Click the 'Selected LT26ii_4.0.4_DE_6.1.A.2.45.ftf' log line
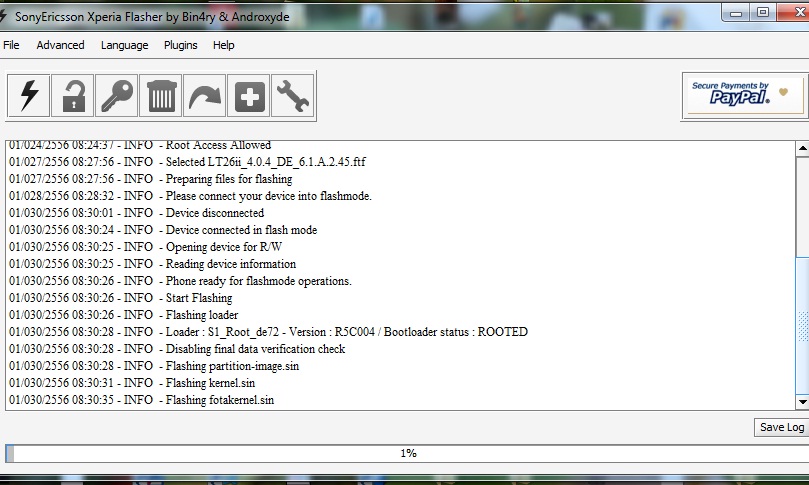 click(x=187, y=162)
